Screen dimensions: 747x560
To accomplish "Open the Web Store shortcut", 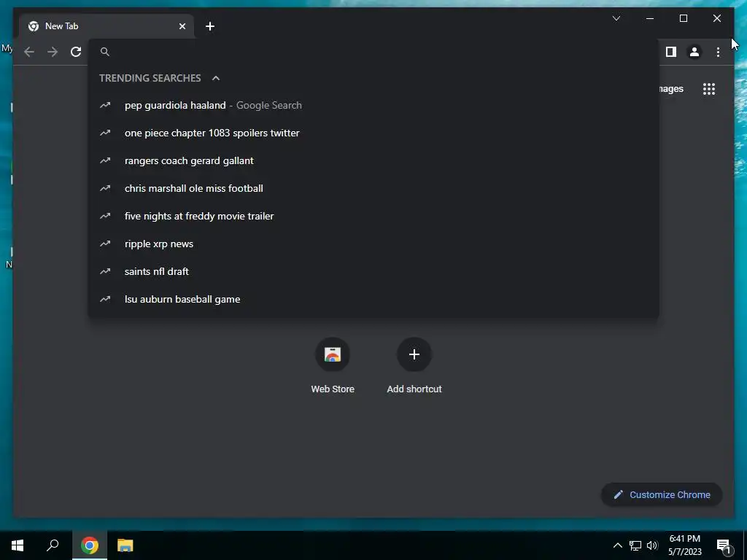I will point(333,366).
